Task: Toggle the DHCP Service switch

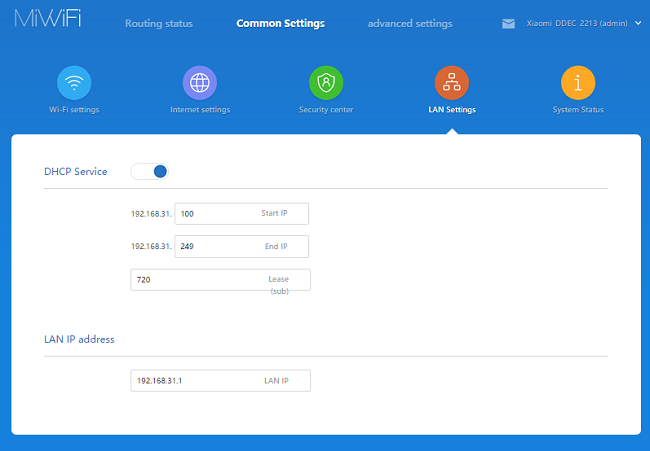Action: point(150,171)
